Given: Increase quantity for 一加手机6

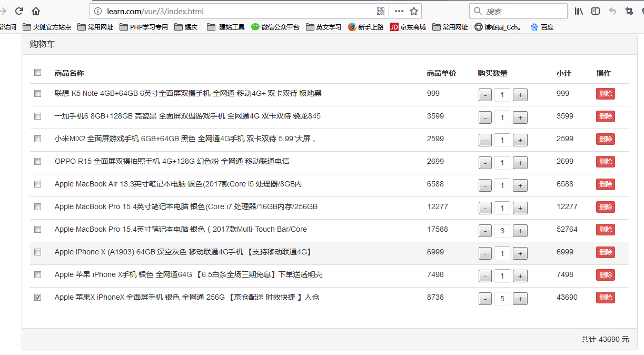Looking at the screenshot, I should pyautogui.click(x=520, y=117).
